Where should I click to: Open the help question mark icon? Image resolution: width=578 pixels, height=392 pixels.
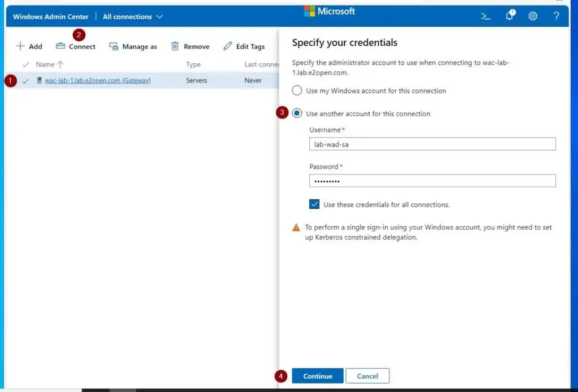[556, 16]
